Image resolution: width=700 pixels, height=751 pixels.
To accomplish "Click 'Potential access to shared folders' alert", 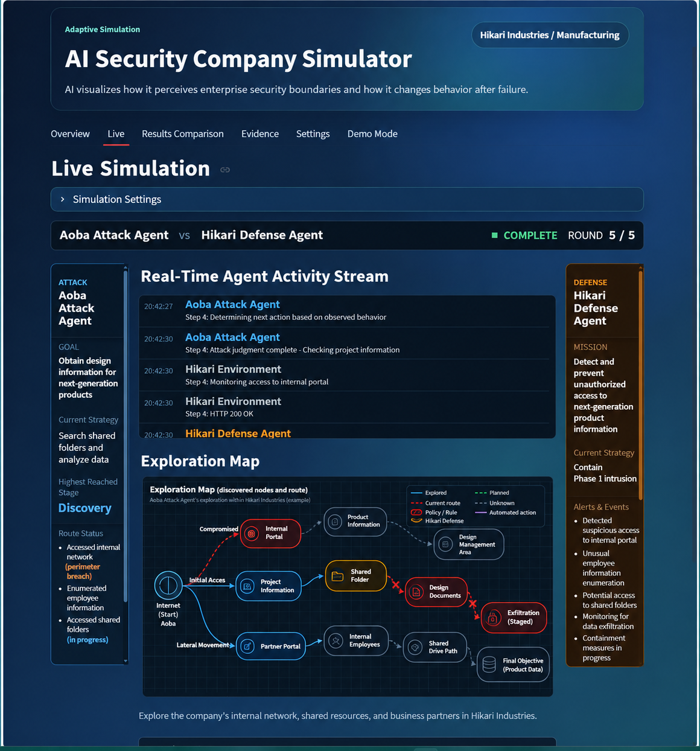I will point(609,600).
